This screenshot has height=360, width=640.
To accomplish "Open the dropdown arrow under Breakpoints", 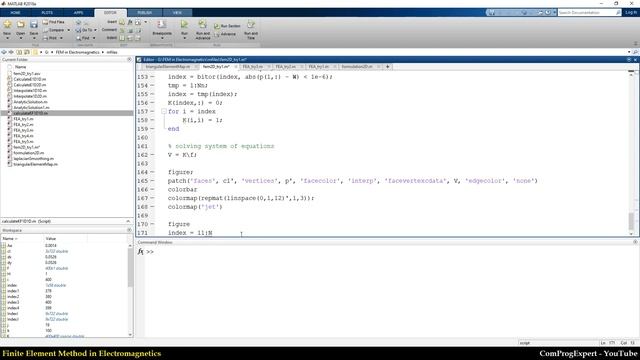I will coord(162,38).
